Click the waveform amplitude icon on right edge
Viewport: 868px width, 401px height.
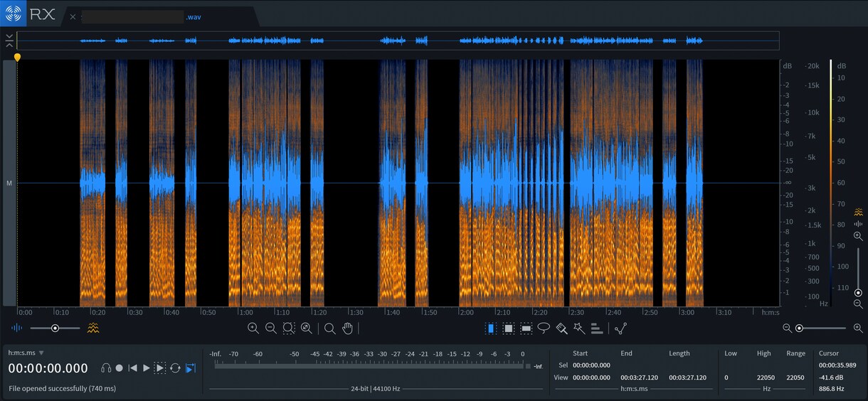pyautogui.click(x=859, y=223)
